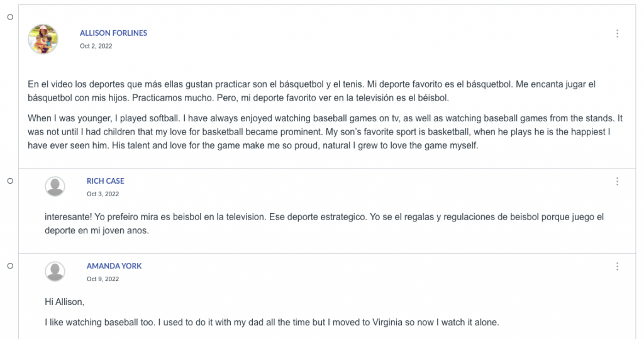Open Allison Forlines' profile picture
Screen dimensions: 644x339
[43, 39]
